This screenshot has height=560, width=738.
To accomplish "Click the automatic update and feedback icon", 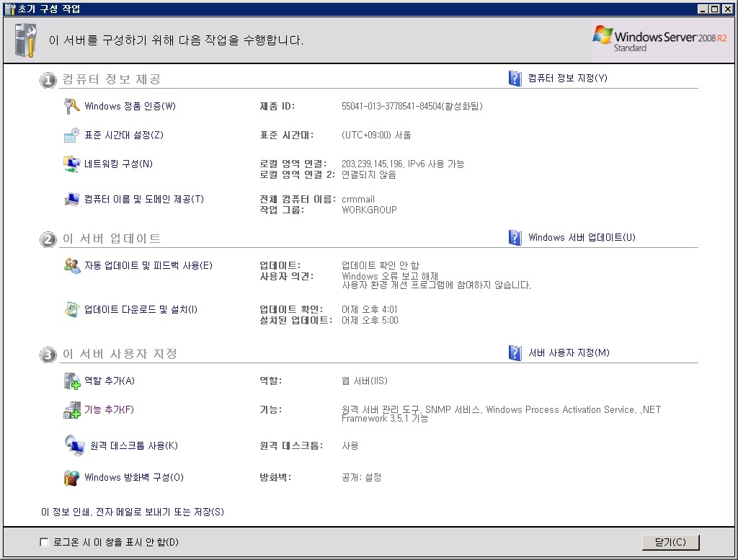I will click(x=71, y=266).
